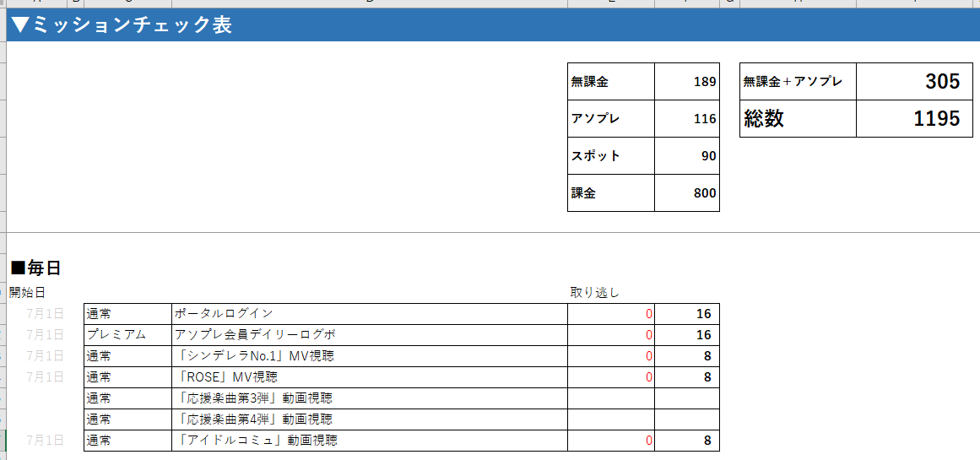Viewport: 980px width, 460px height.
Task: Select the アソプレ会員デイリーログボ cell
Action: pyautogui.click(x=370, y=335)
